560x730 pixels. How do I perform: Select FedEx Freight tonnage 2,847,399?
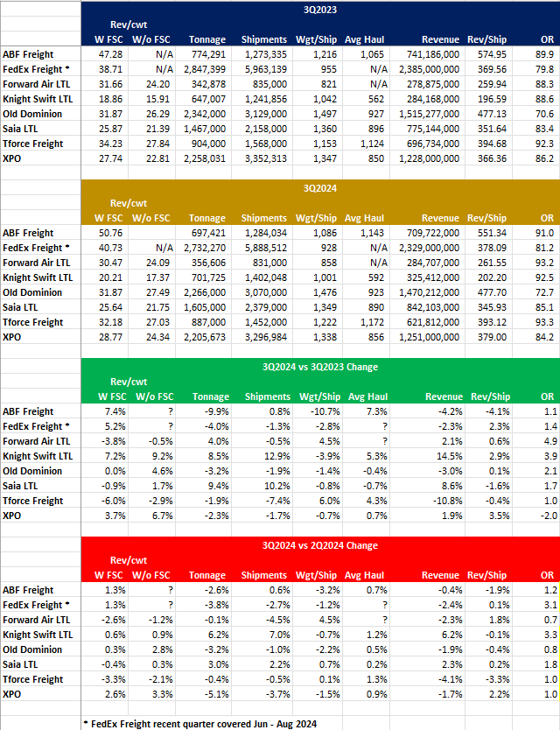(205, 69)
